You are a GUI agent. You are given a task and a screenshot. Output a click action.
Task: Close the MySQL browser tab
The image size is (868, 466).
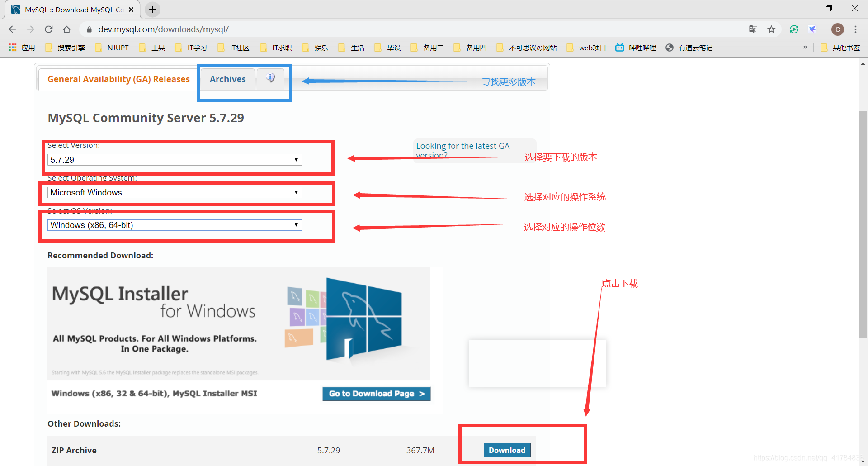click(131, 10)
